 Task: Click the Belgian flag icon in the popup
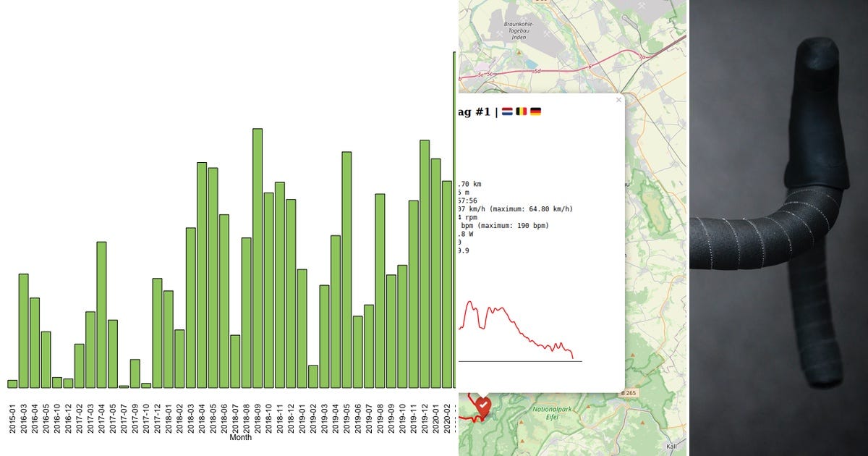[522, 111]
